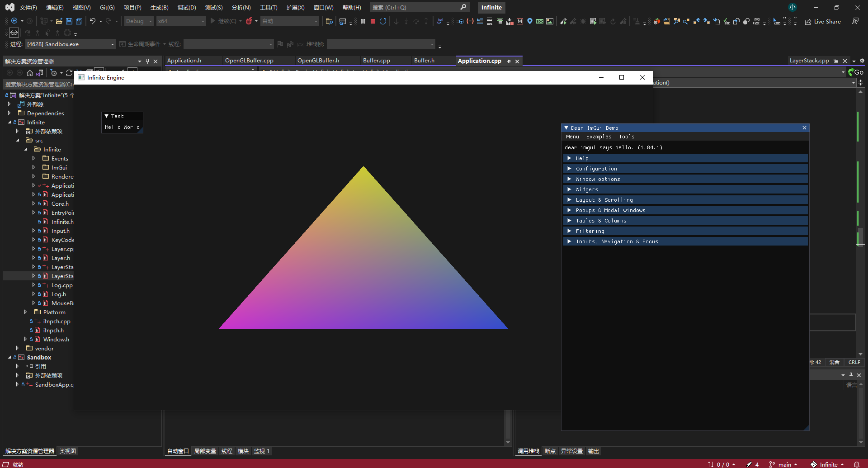
Task: Switch to the Buffer.h tab
Action: (x=424, y=61)
